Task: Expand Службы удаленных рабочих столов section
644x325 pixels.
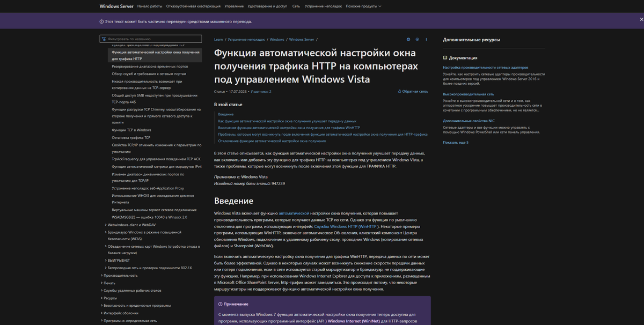Action: 101,290
